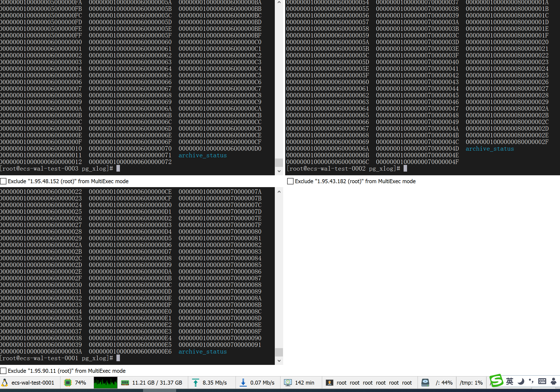Click the disk usage drive icon

point(425,382)
